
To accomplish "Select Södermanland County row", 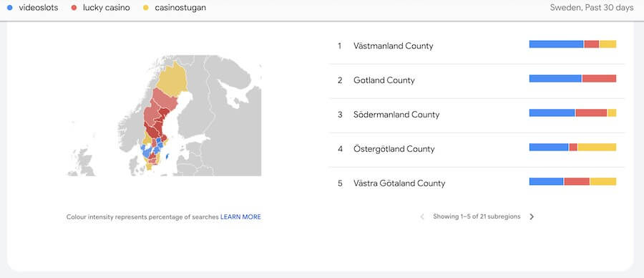I will 477,115.
